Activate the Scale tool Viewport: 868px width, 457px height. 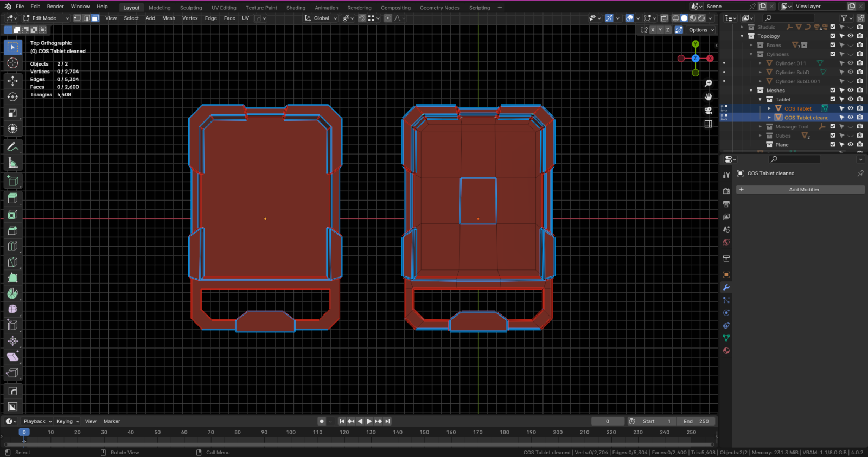(x=13, y=113)
